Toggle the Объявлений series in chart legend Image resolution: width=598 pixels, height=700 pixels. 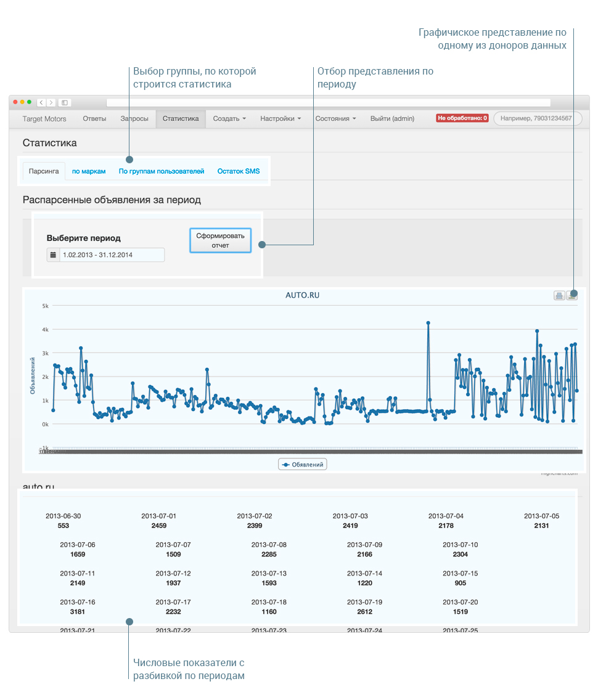302,465
